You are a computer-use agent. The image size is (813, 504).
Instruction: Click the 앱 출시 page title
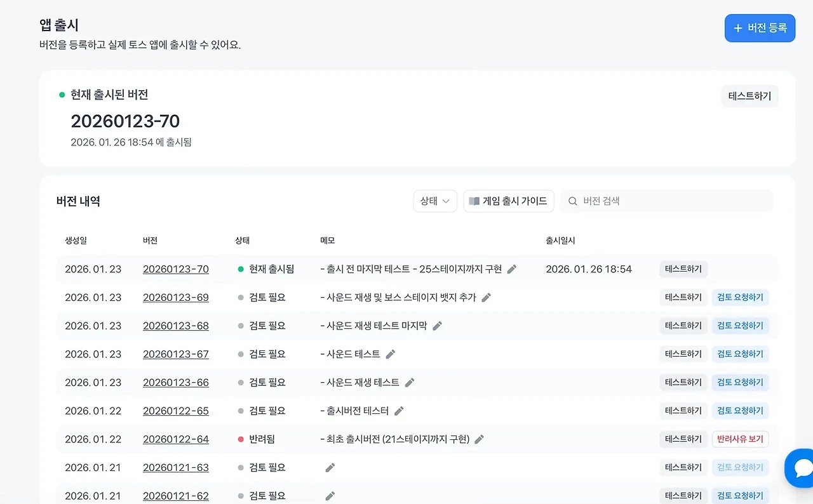pyautogui.click(x=59, y=25)
